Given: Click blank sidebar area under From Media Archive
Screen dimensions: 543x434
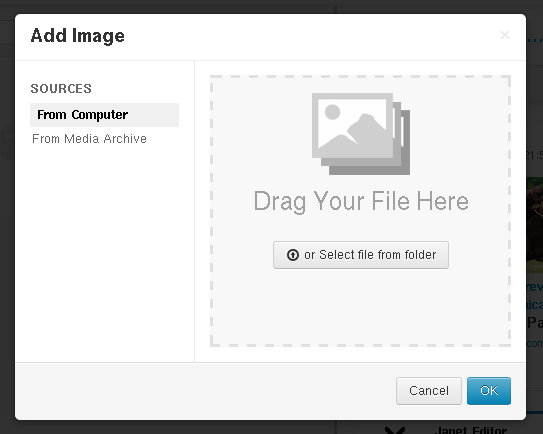Looking at the screenshot, I should (104, 253).
